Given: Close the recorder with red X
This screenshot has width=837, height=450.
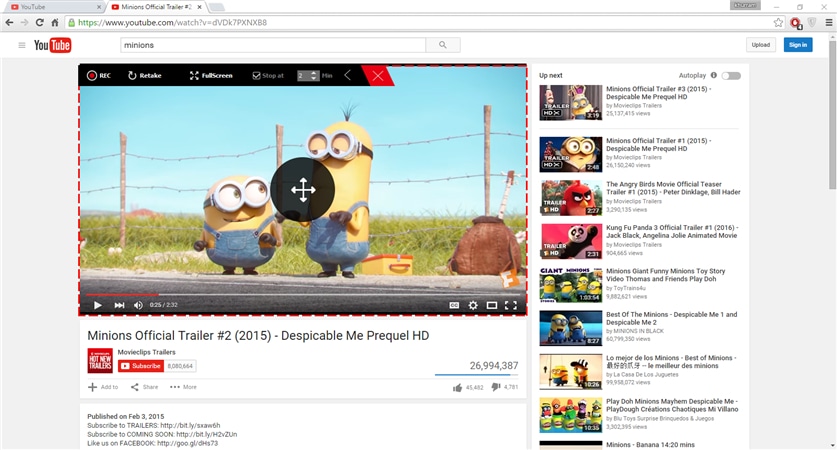Looking at the screenshot, I should pyautogui.click(x=378, y=76).
